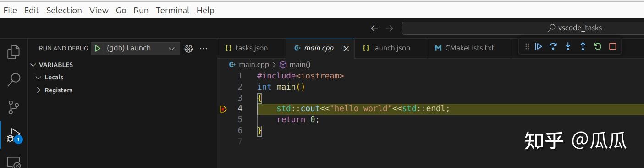Open the Search view in activity bar

tap(14, 80)
